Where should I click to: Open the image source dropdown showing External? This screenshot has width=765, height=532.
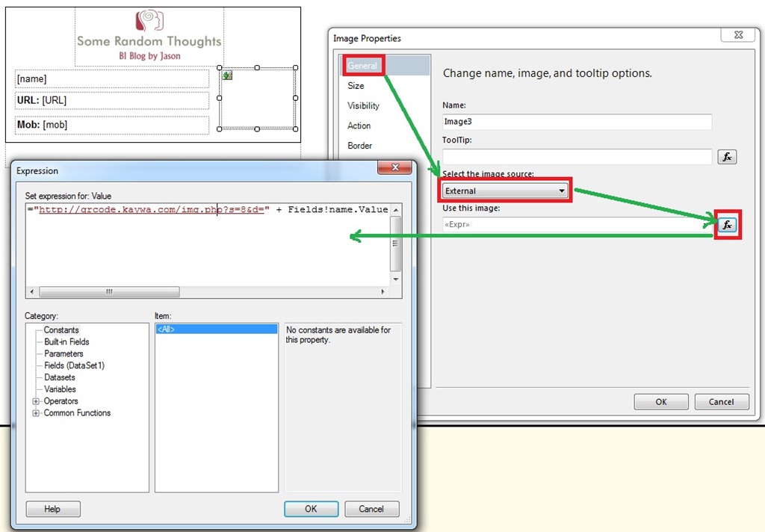tap(505, 191)
